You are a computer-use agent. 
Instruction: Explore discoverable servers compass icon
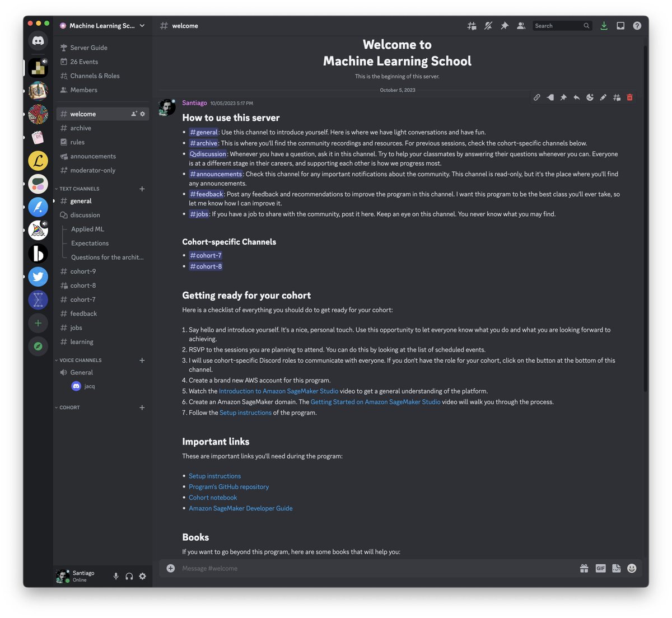coord(38,347)
